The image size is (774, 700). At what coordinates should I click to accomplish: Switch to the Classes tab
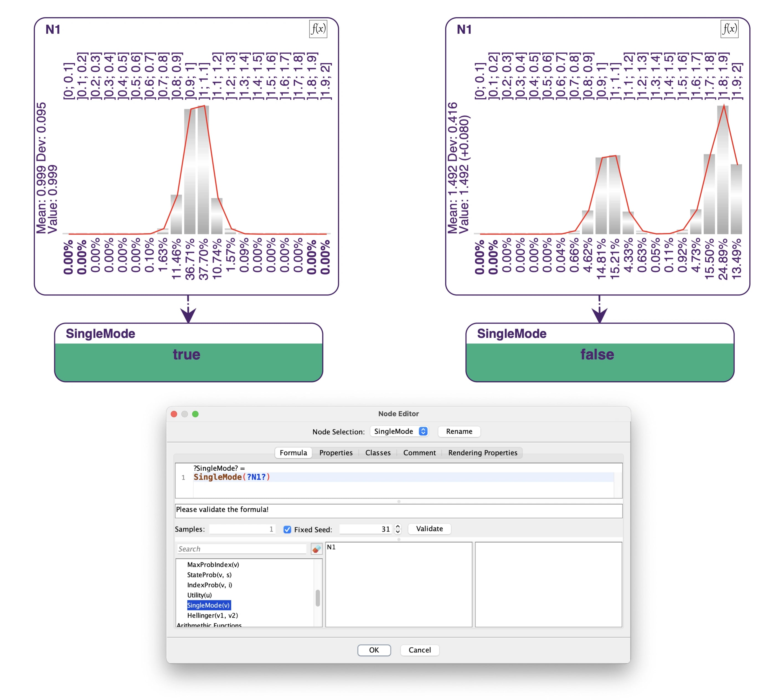tap(378, 452)
